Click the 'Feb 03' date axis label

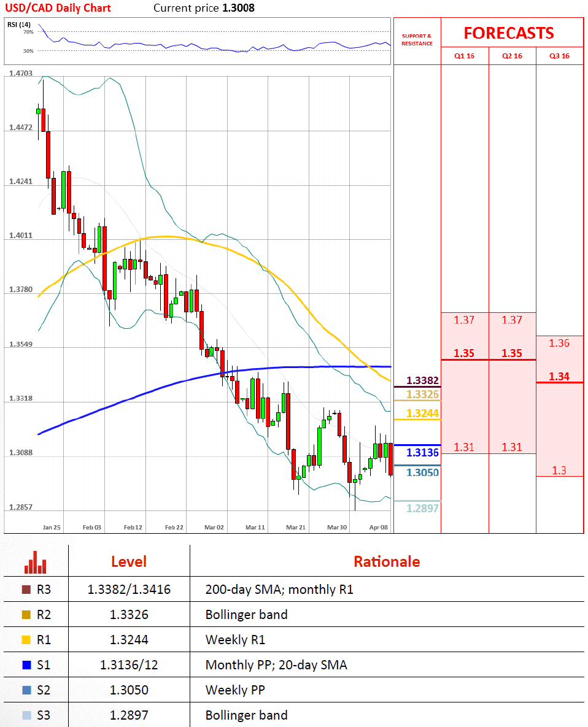[x=92, y=527]
